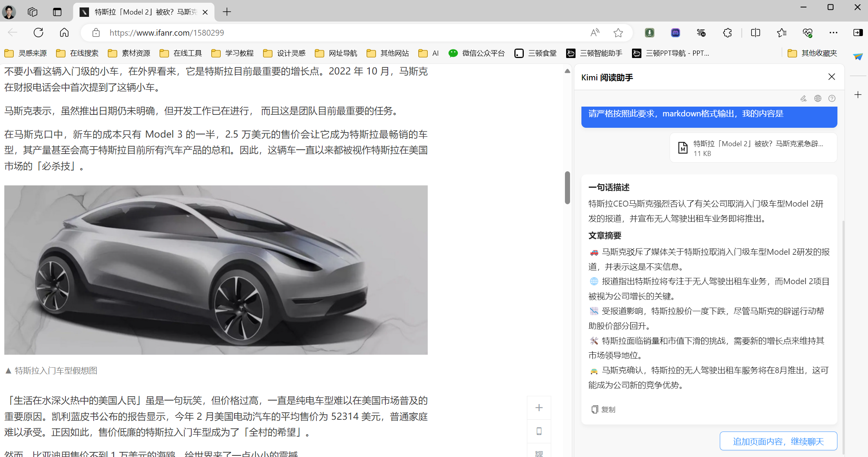Image resolution: width=868 pixels, height=457 pixels.
Task: Click the Kimi panel globe icon
Action: 817,98
